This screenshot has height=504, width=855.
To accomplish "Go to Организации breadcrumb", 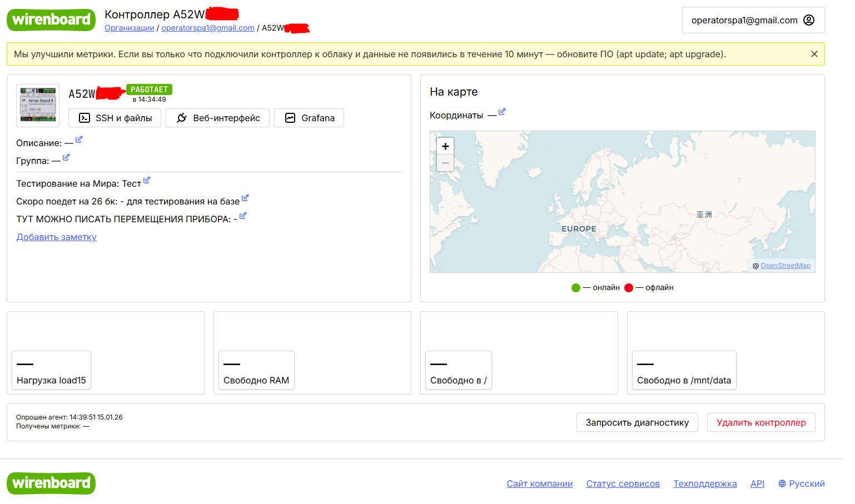I will pos(130,28).
